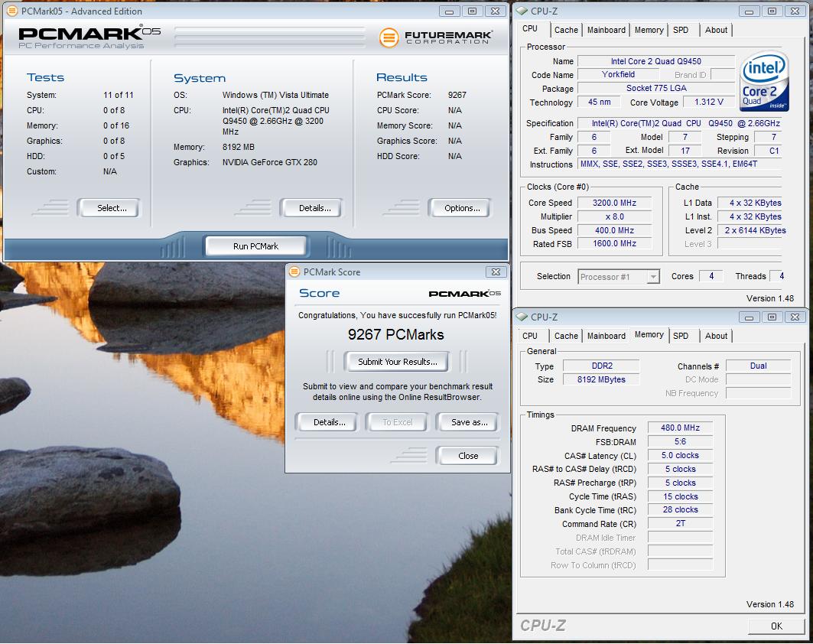
Task: Maximize the lower CPU-Z window
Action: coord(772,317)
